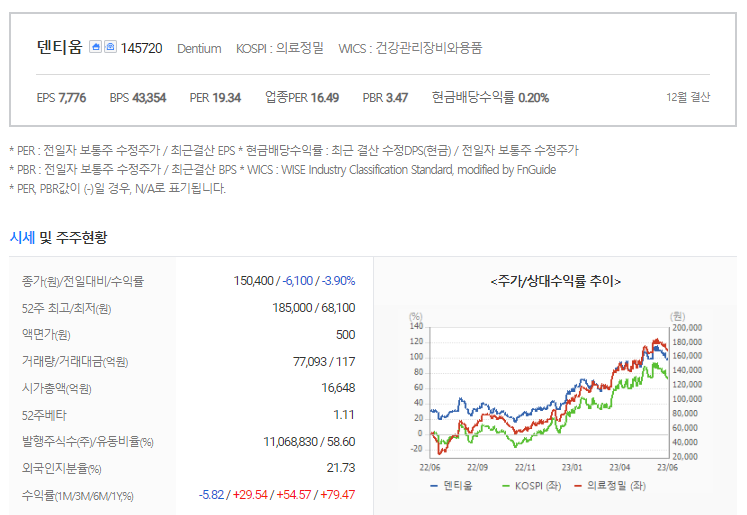This screenshot has height=515, width=747.
Task: Click the 주가/상대수익률 추이 chart title
Action: point(555,281)
